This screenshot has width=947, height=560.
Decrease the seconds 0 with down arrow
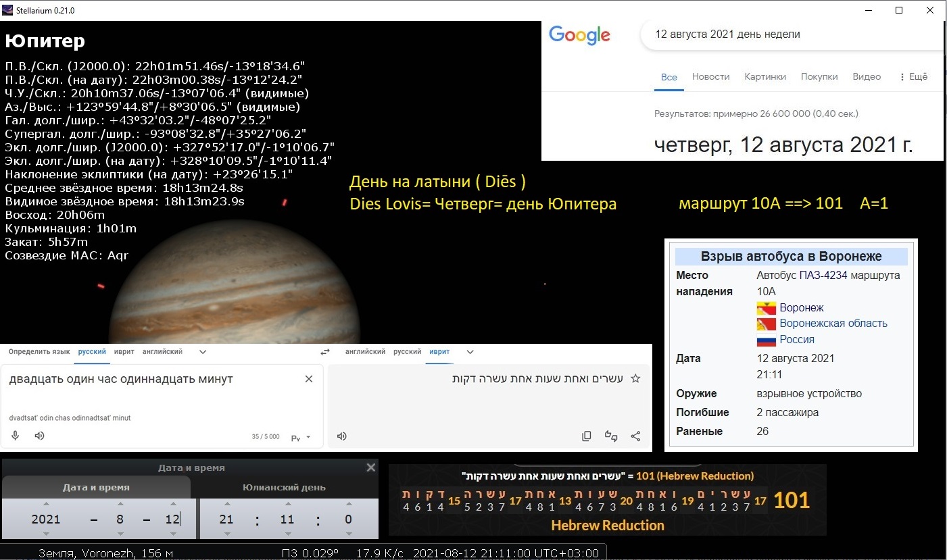tap(349, 533)
